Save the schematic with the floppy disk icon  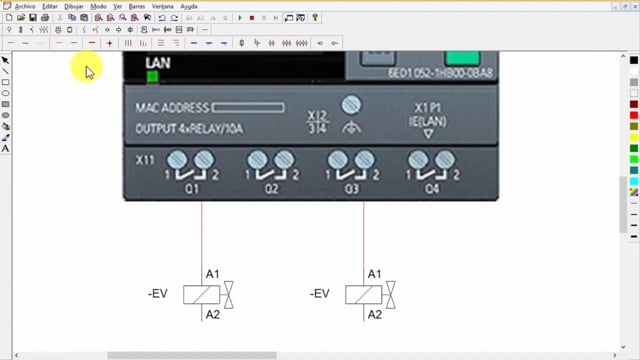(x=33, y=18)
